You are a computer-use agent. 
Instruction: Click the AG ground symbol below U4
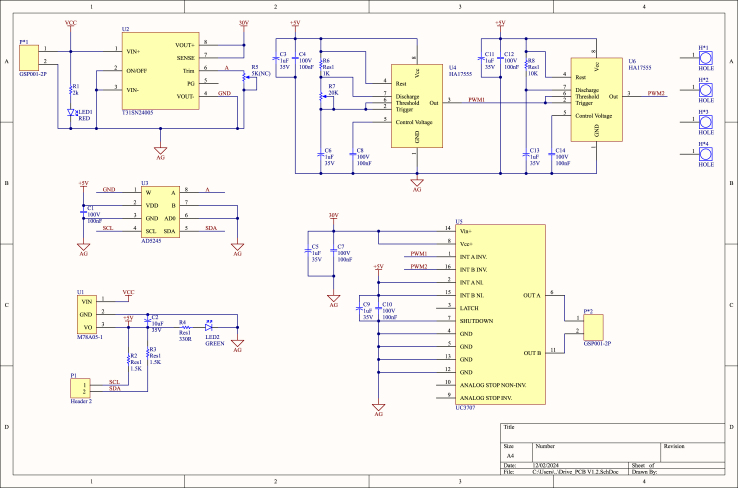tap(417, 183)
